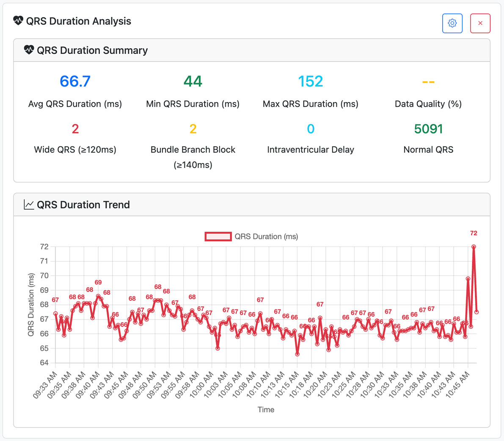Image resolution: width=504 pixels, height=441 pixels.
Task: Click the QRS Duration Trend heading
Action: (x=83, y=205)
